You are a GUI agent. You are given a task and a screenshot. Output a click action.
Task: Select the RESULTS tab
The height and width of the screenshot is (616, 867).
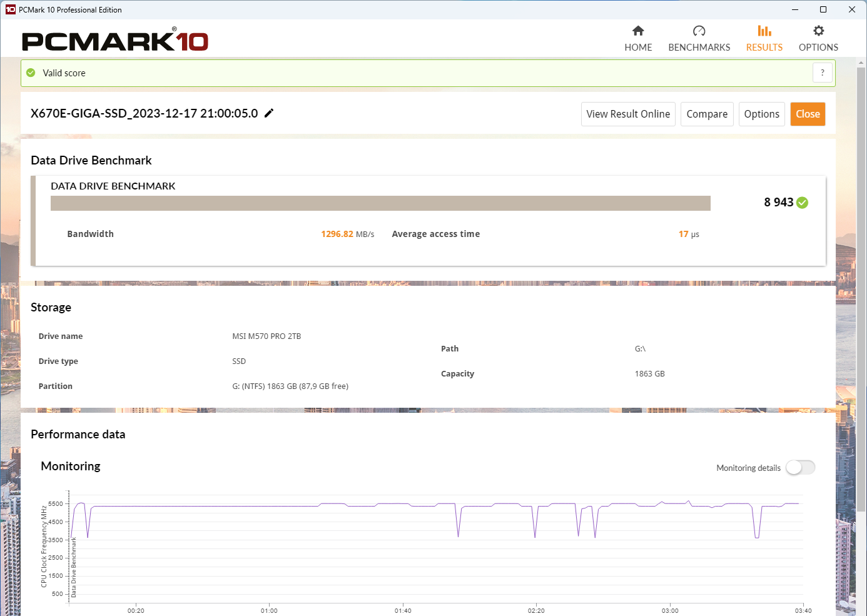[x=764, y=39]
